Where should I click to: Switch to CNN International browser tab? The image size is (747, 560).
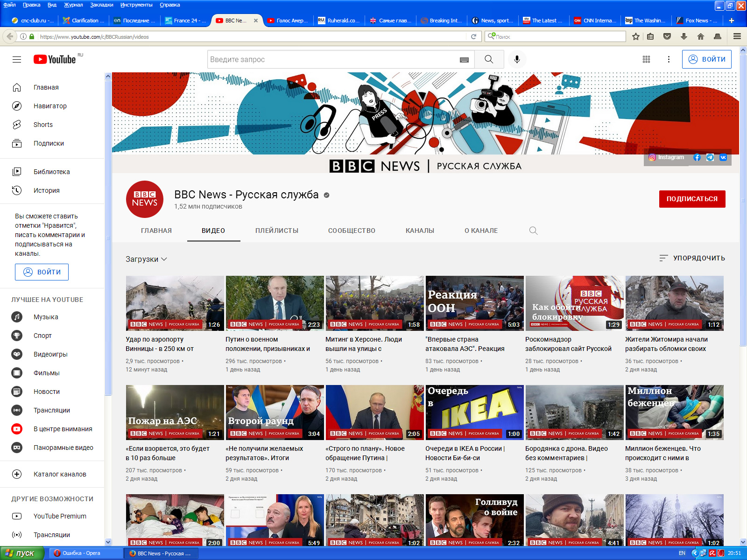[595, 21]
